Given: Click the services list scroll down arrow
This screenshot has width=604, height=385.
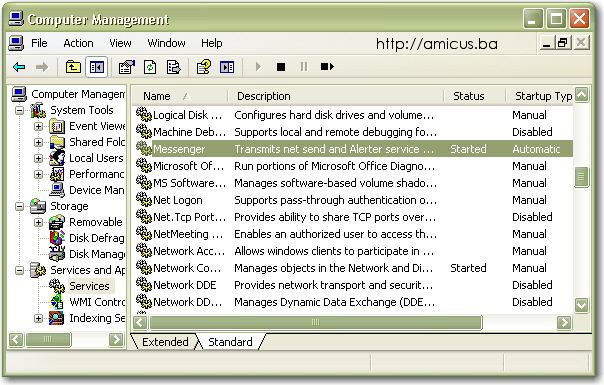Looking at the screenshot, I should (582, 305).
